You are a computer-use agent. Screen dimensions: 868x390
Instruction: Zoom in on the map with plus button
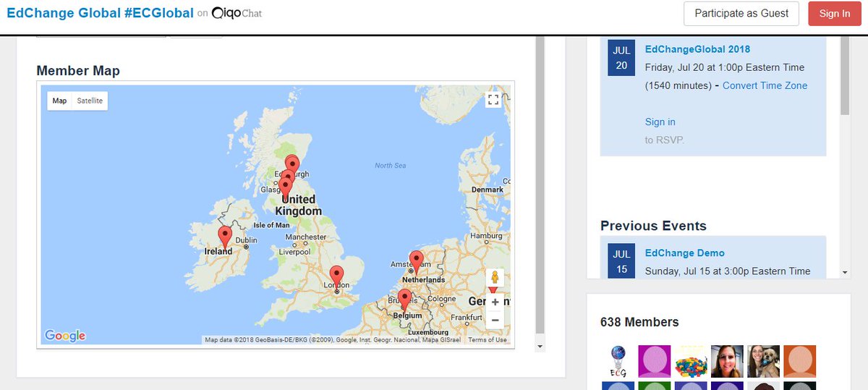495,302
